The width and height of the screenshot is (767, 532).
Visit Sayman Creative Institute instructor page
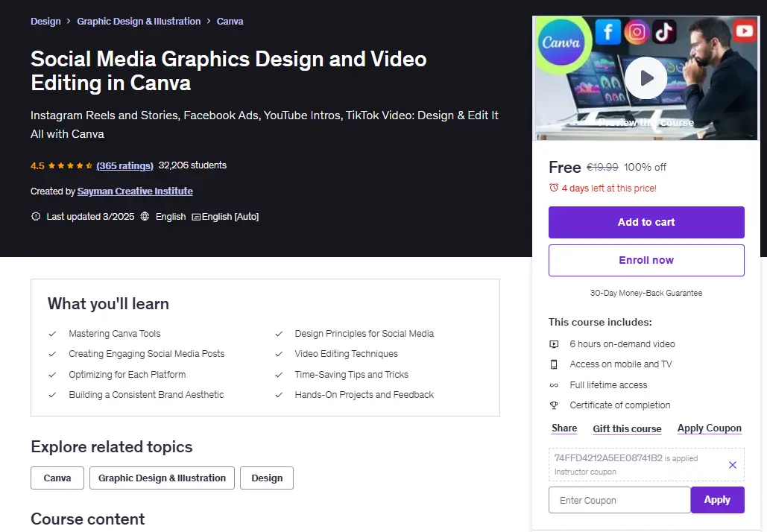[135, 191]
